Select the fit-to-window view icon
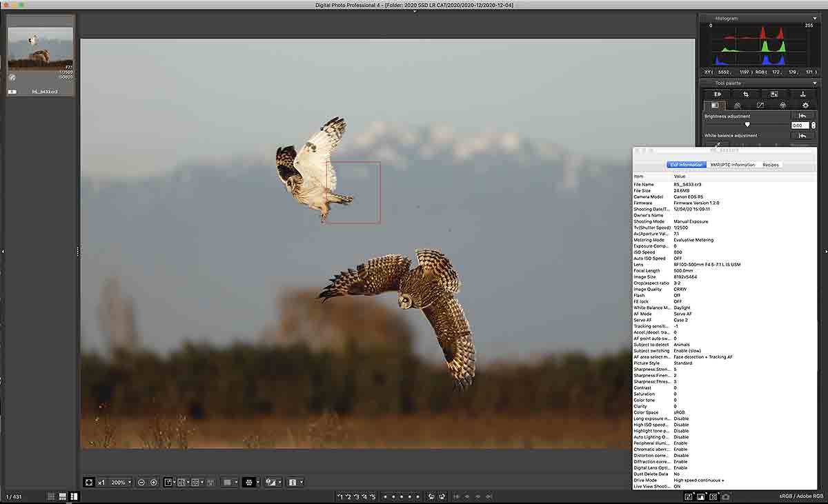 (89, 483)
